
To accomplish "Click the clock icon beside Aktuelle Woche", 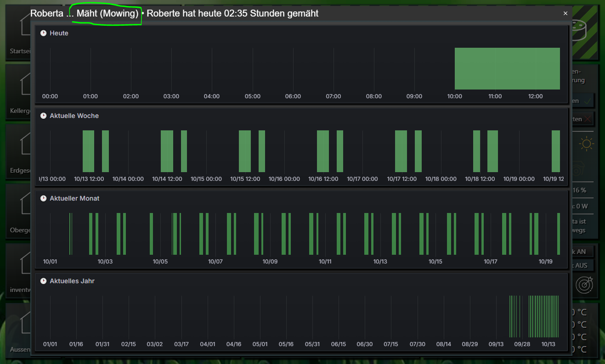I will click(x=44, y=116).
